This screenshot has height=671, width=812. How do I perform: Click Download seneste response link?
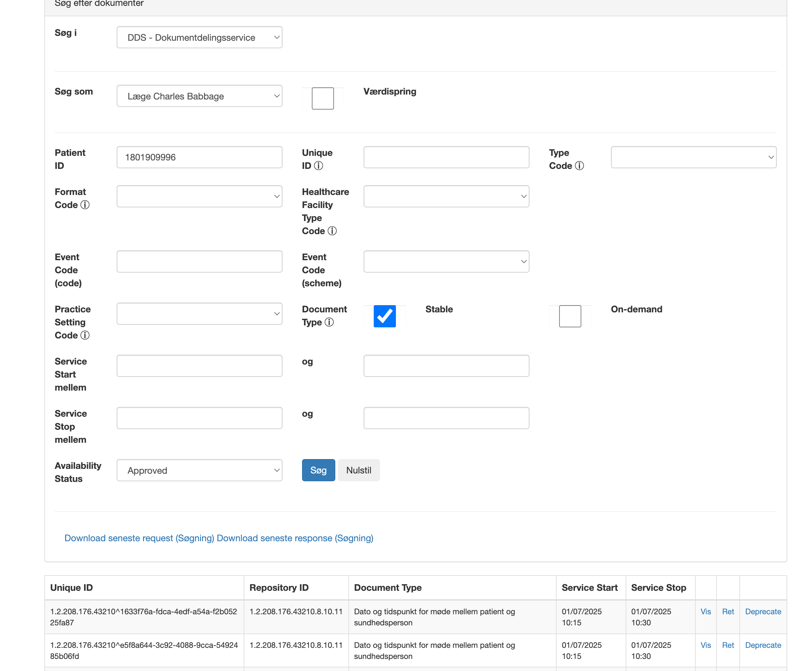295,538
